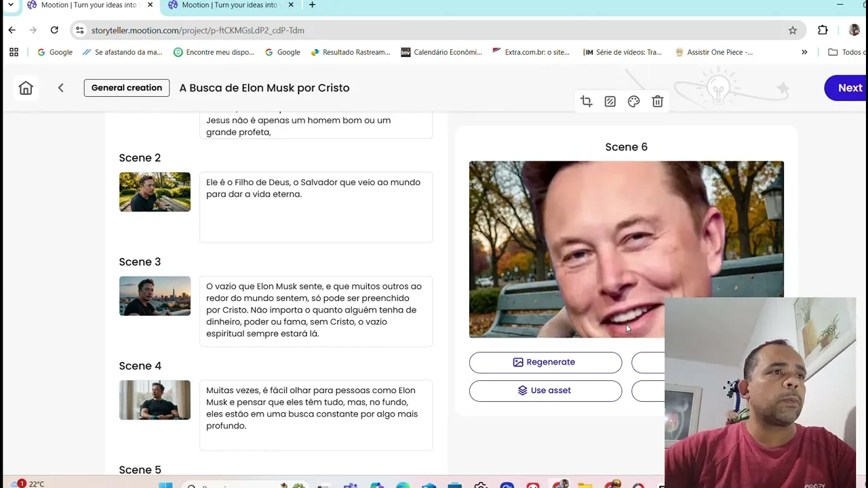Click the project title 'A Busca de Elon Musk por Cristo'

(x=264, y=88)
